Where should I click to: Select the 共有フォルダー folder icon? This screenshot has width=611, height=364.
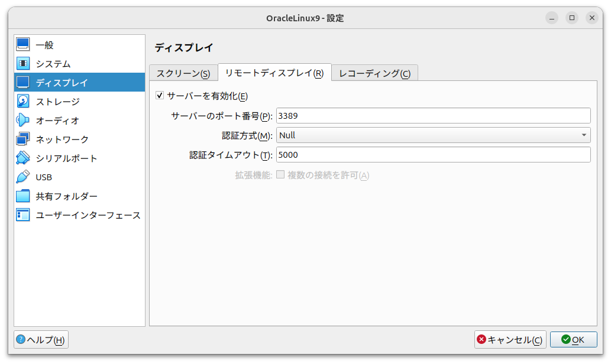pyautogui.click(x=22, y=196)
